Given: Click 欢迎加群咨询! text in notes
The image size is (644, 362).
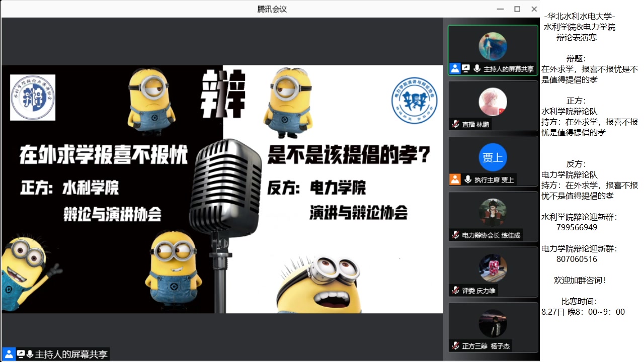Looking at the screenshot, I should click(580, 280).
